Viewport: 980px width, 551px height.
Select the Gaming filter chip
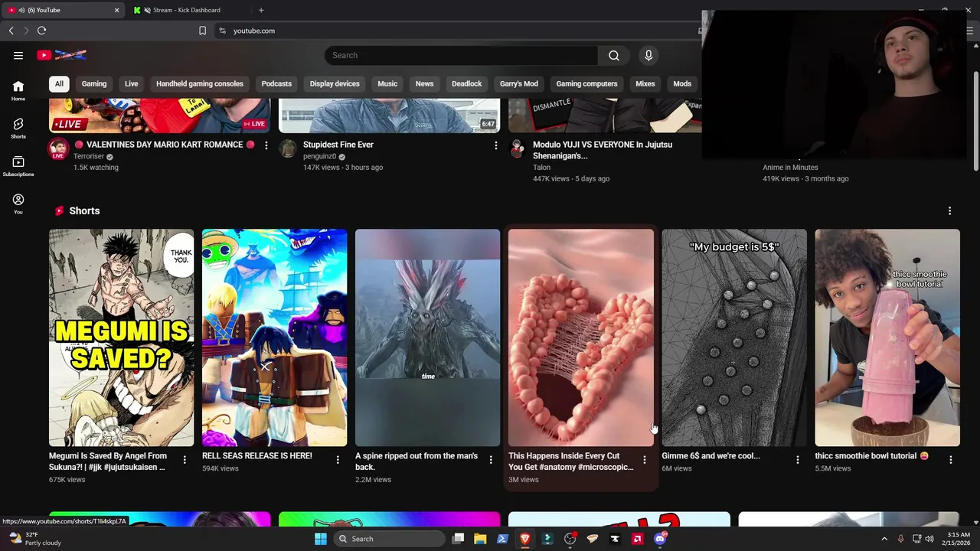coord(94,83)
